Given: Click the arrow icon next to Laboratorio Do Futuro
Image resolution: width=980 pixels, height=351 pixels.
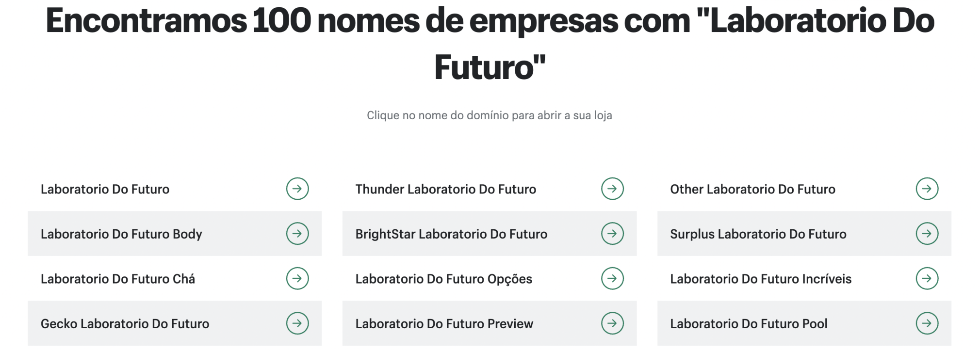Looking at the screenshot, I should click(297, 189).
